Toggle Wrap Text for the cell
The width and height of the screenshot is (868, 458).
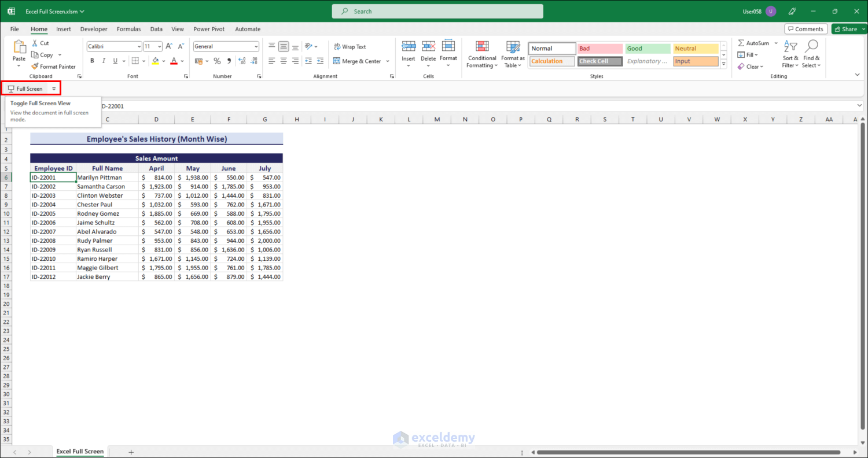tap(350, 47)
